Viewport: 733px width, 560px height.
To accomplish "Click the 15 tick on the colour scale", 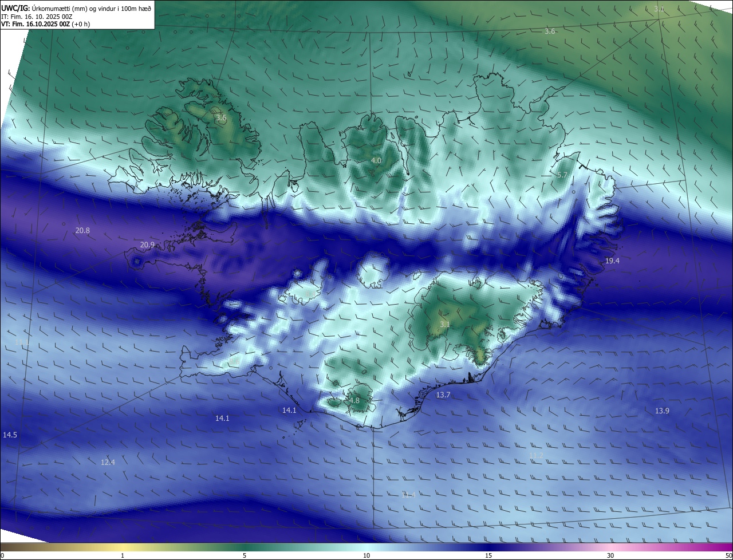I will [x=488, y=556].
